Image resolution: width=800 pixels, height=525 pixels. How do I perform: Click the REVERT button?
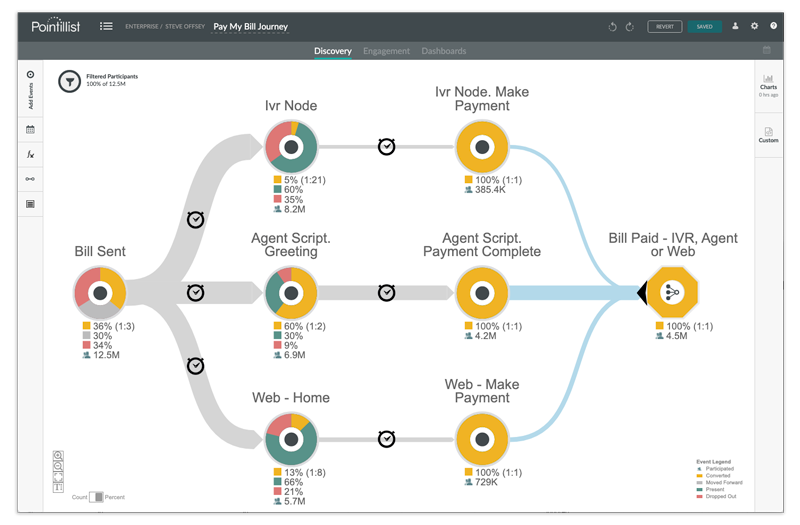(665, 27)
